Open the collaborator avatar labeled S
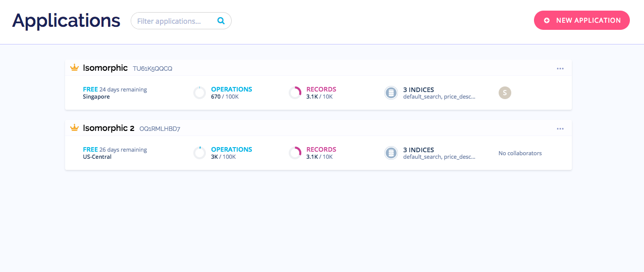The image size is (644, 272). click(505, 93)
